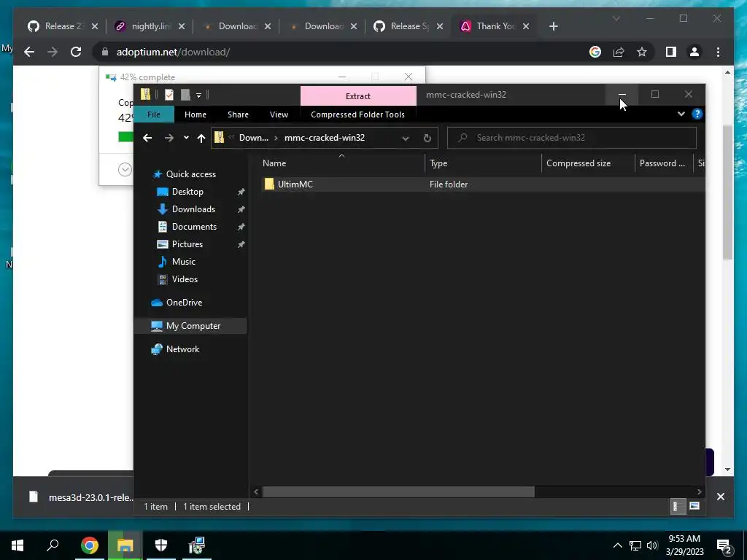Sort files by the Type column header
Screen dimensions: 747x560
(483, 163)
